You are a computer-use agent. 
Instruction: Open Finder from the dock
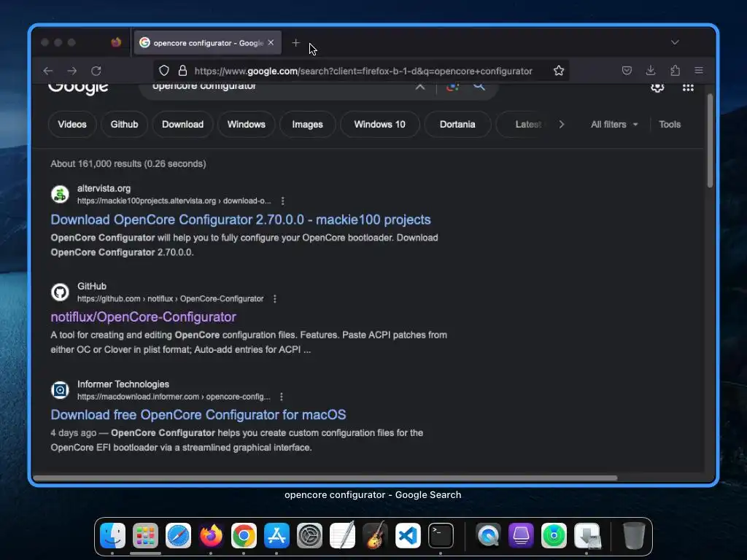tap(112, 536)
